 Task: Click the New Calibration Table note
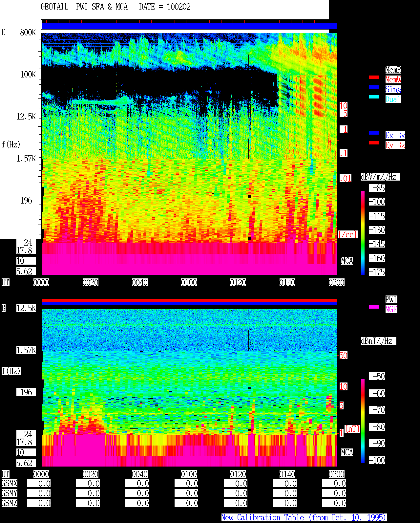click(304, 518)
